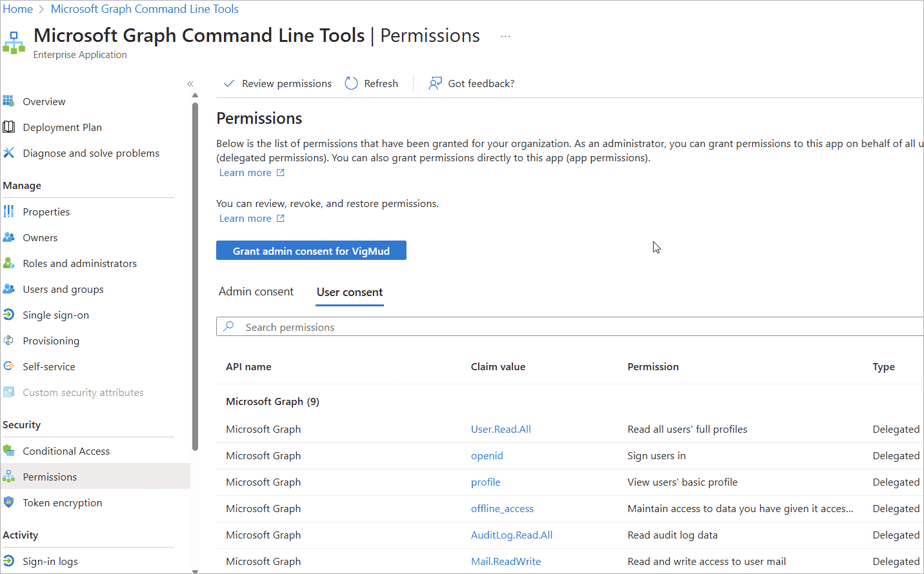Select the User consent tab
This screenshot has width=924, height=574.
[x=350, y=292]
